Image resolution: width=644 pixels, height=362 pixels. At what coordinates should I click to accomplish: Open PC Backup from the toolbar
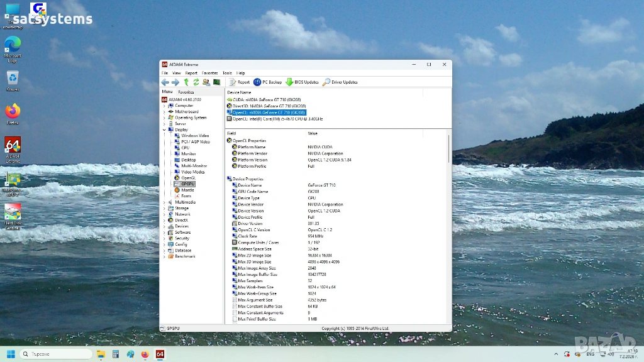click(x=268, y=82)
